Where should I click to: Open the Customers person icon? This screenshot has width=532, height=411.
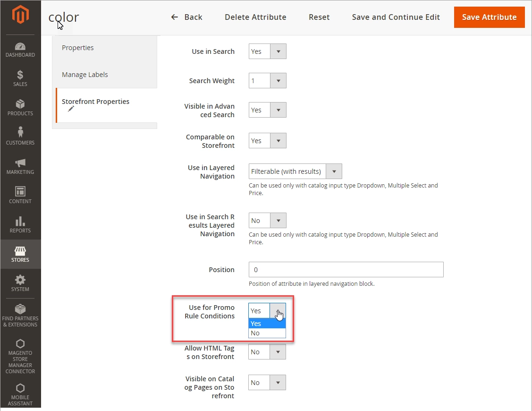click(20, 132)
